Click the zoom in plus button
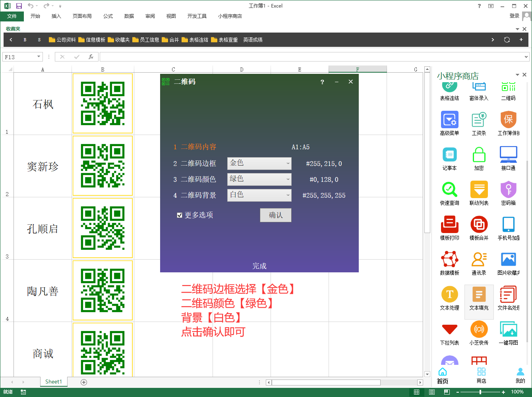 pyautogui.click(x=503, y=392)
